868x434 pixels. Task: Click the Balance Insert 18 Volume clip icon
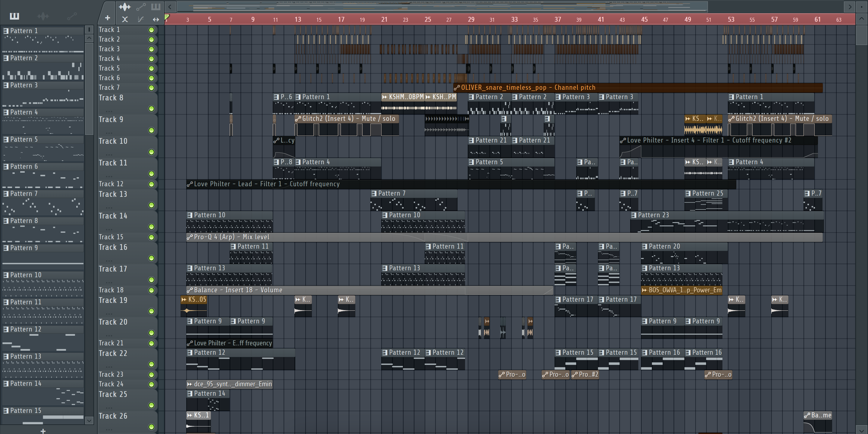[190, 290]
